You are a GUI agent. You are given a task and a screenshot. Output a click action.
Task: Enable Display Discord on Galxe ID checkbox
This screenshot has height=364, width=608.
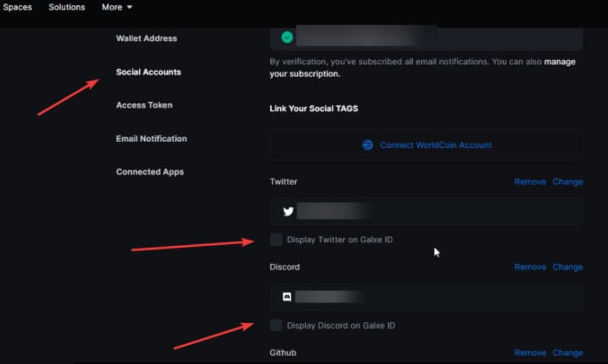276,325
